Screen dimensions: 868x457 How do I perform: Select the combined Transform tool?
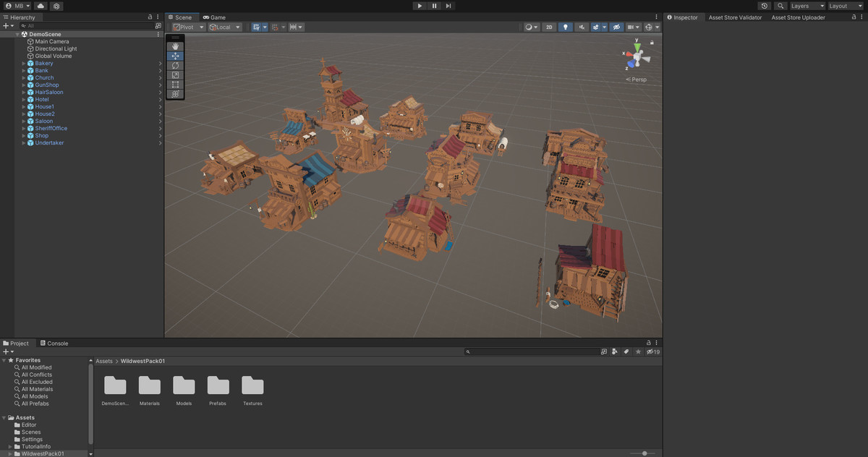(x=175, y=94)
